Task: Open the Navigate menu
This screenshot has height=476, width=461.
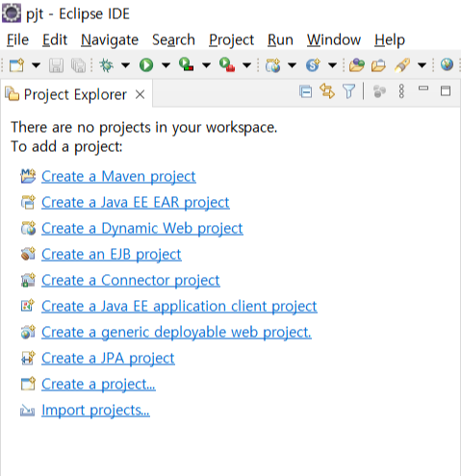Action: 110,40
